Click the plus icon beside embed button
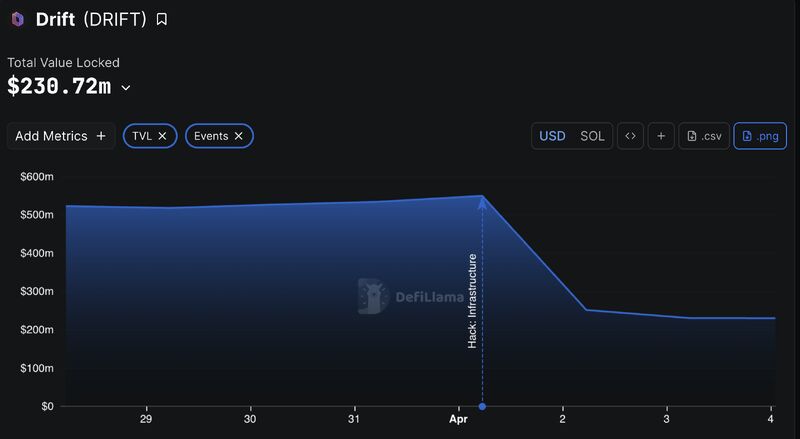The width and height of the screenshot is (800, 439). [x=660, y=136]
